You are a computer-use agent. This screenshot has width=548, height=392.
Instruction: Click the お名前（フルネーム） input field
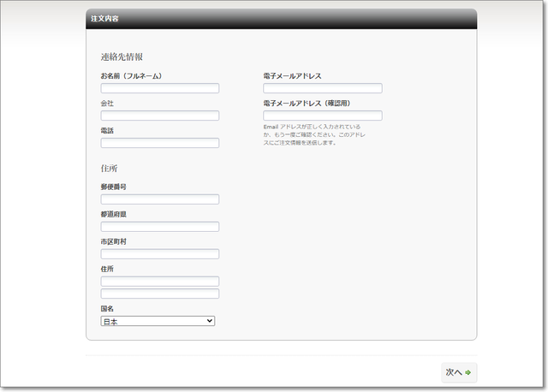160,88
